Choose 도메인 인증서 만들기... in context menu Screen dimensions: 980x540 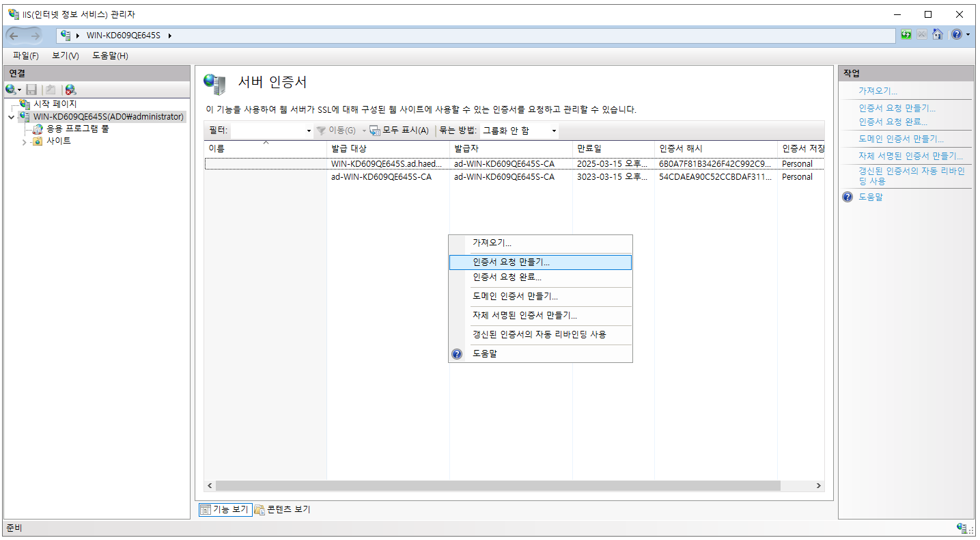(540, 297)
